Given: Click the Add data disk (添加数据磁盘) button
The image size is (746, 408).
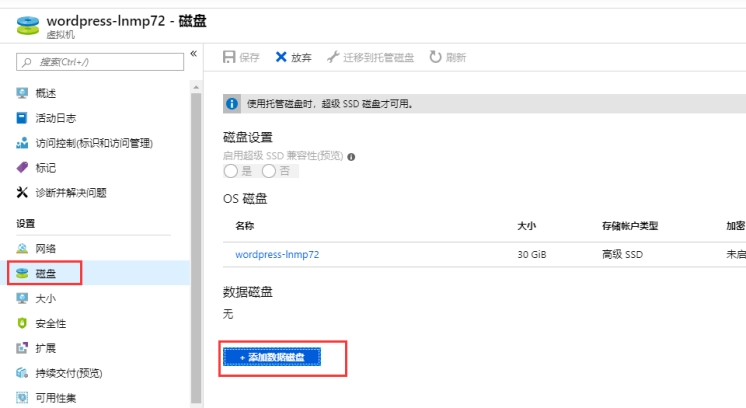Looking at the screenshot, I should [271, 357].
